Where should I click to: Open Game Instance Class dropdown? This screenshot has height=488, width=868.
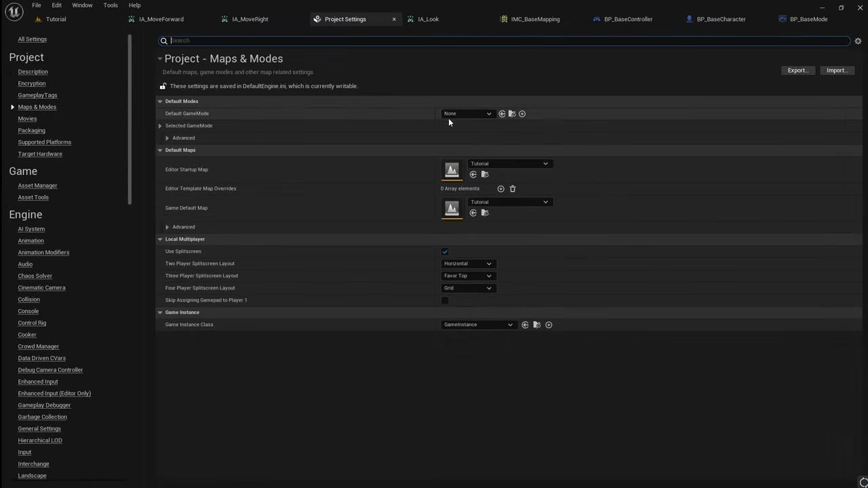479,325
